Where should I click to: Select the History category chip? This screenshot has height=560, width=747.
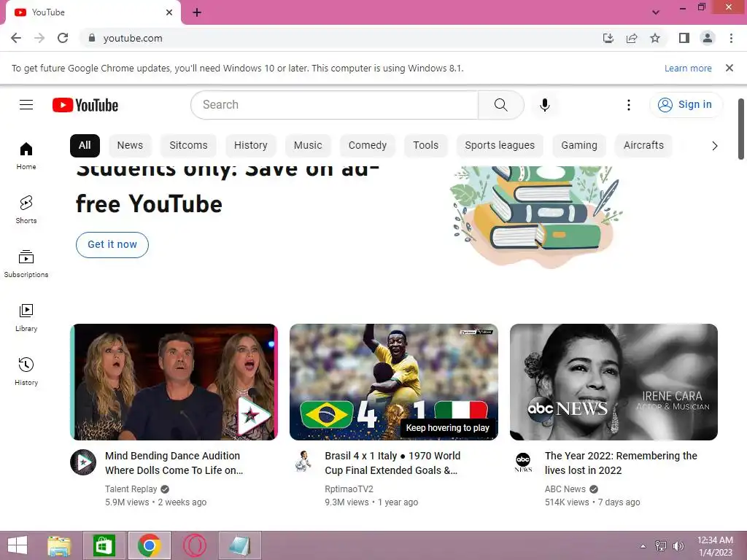pyautogui.click(x=251, y=145)
